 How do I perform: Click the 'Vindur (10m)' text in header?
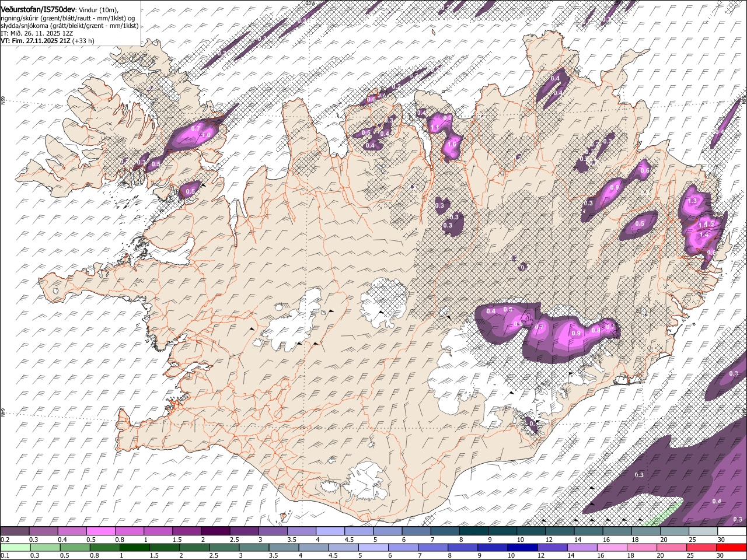(99, 9)
